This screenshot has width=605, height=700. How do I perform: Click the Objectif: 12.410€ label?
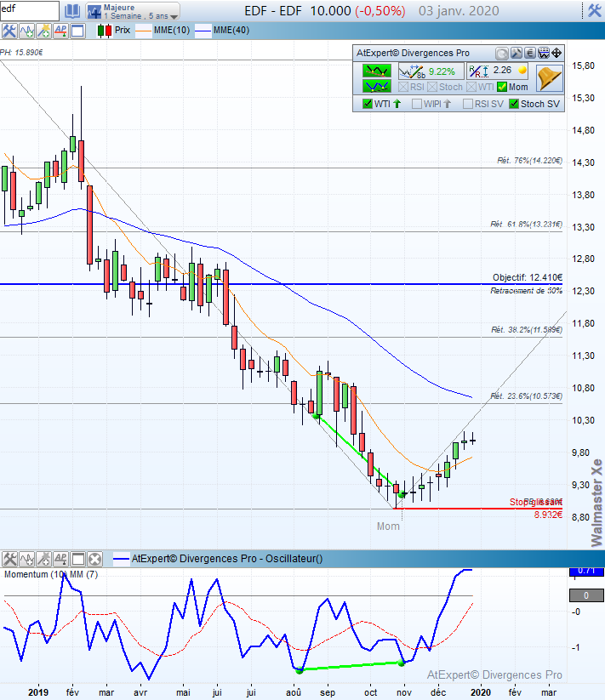click(528, 277)
